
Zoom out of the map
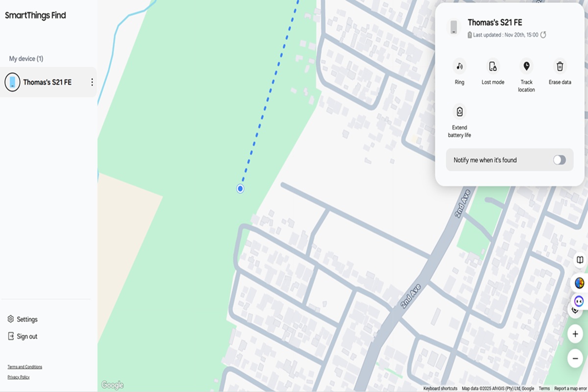point(575,359)
